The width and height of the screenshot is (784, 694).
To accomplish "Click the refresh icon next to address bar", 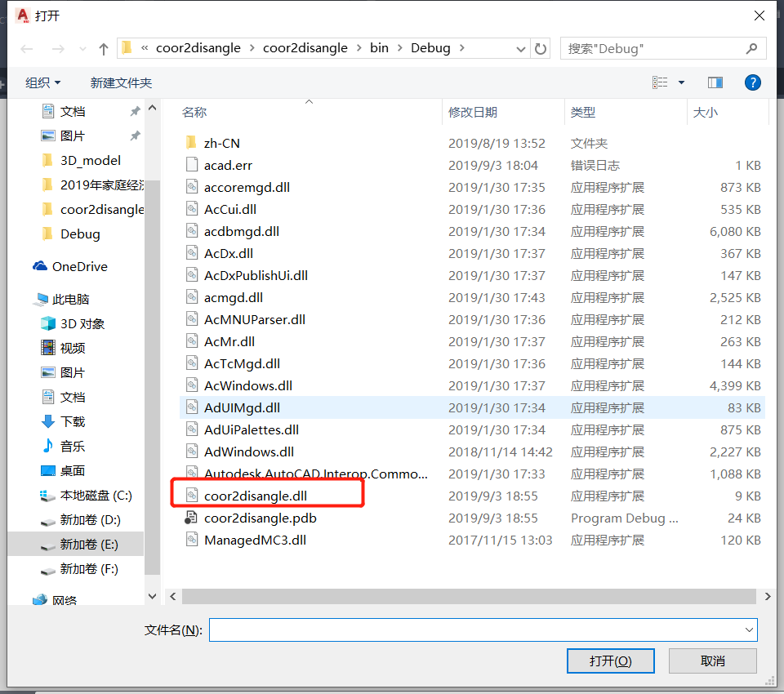I will pyautogui.click(x=541, y=48).
